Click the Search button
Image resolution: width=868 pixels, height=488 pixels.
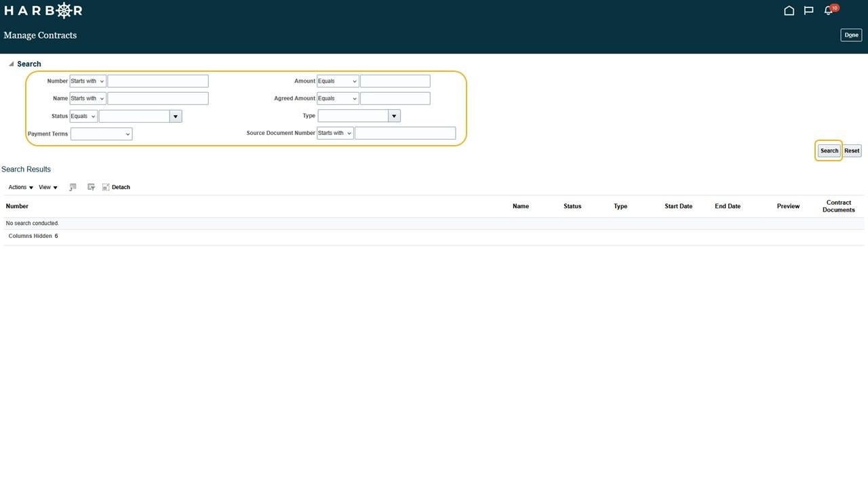[x=829, y=150]
